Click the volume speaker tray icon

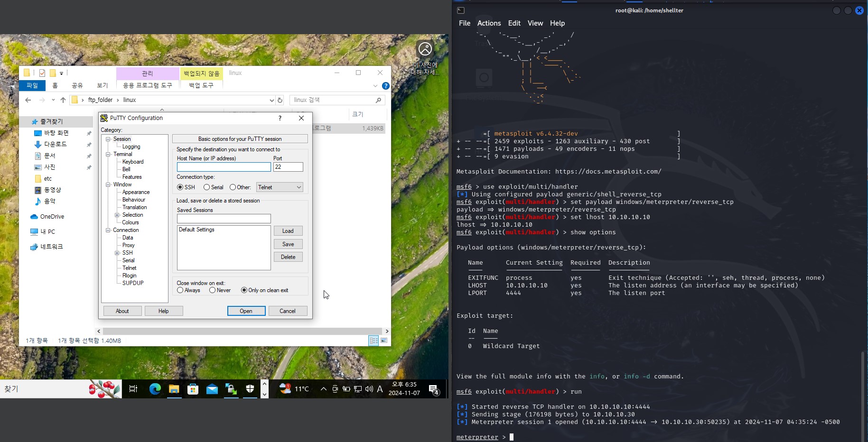point(369,389)
